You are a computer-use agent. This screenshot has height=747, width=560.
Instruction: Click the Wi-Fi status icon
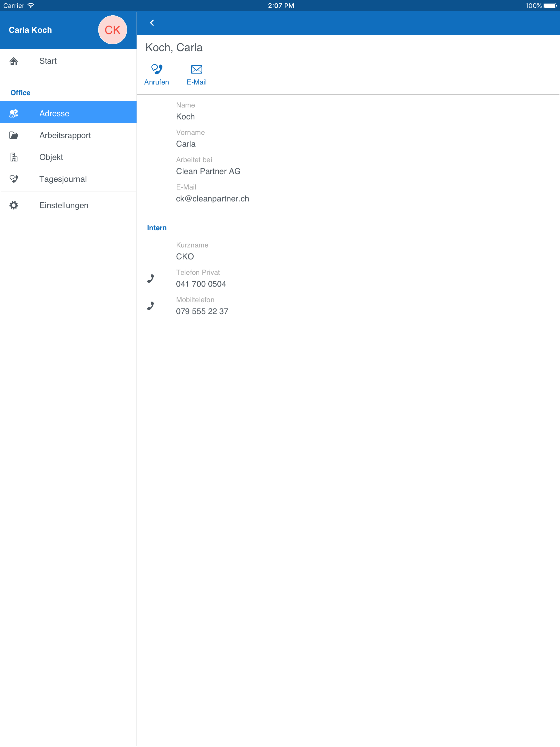[x=31, y=5]
